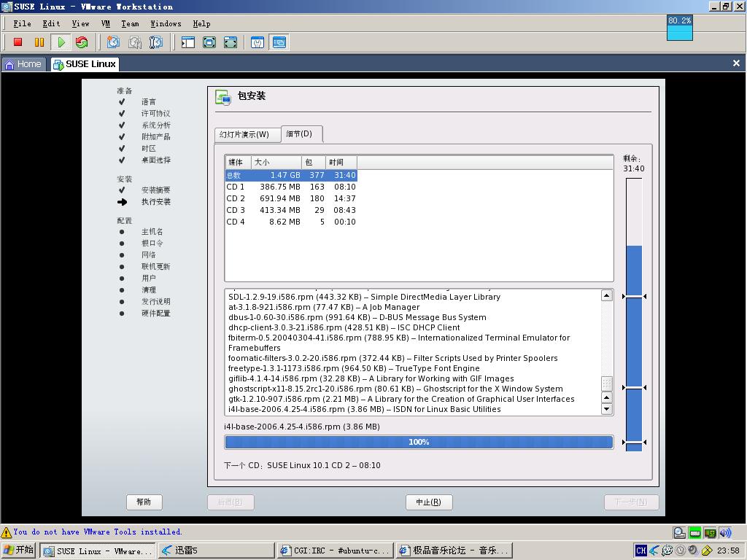Click the 执行安装 step in sidebar
Image resolution: width=747 pixels, height=560 pixels.
[156, 202]
